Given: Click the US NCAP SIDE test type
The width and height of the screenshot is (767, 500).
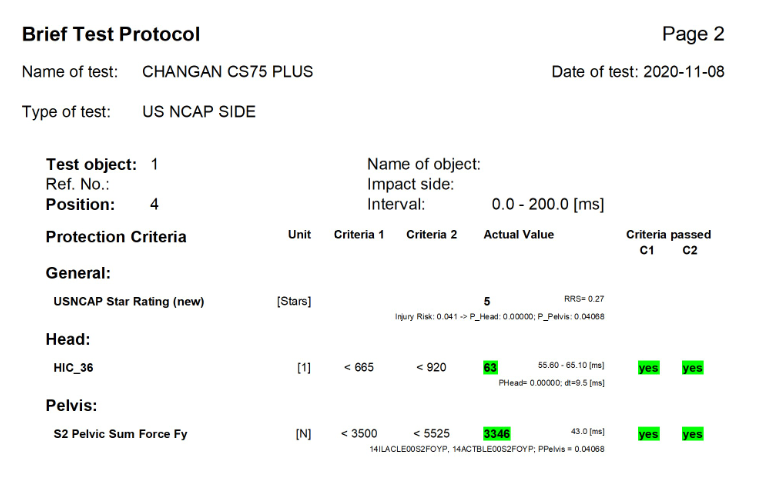Looking at the screenshot, I should pos(199,112).
